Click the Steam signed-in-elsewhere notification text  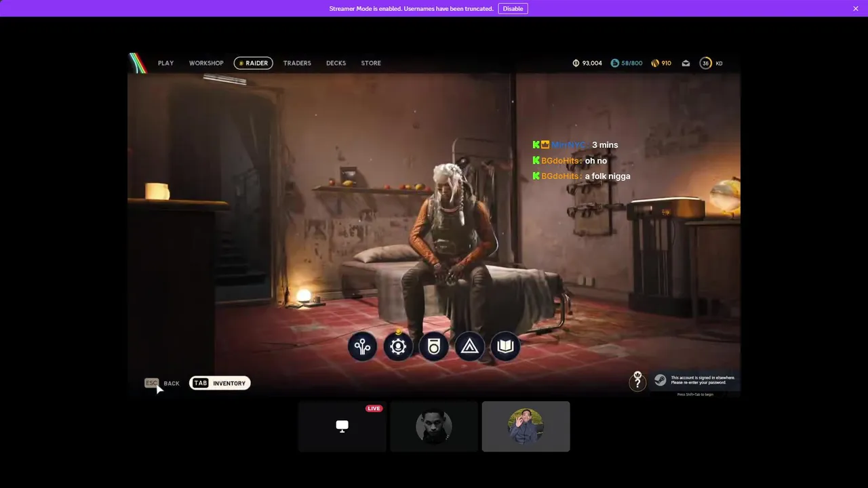point(703,380)
